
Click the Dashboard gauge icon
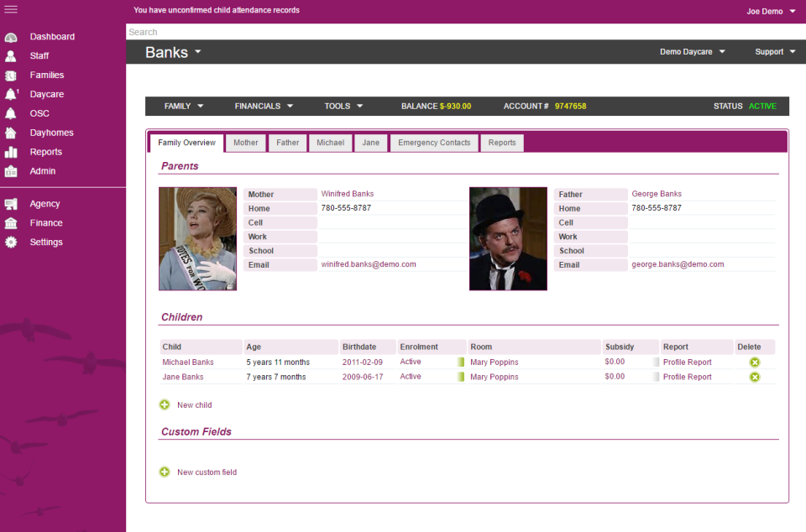(x=11, y=37)
